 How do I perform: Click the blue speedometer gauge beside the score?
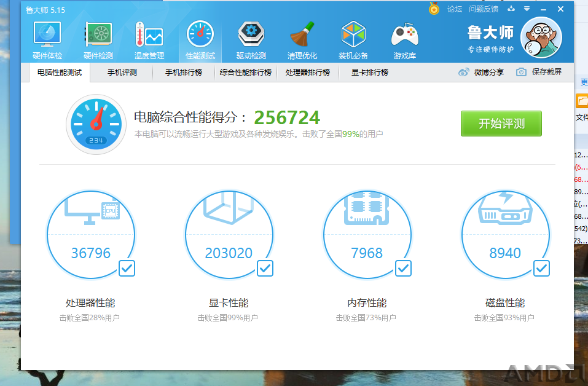[96, 124]
